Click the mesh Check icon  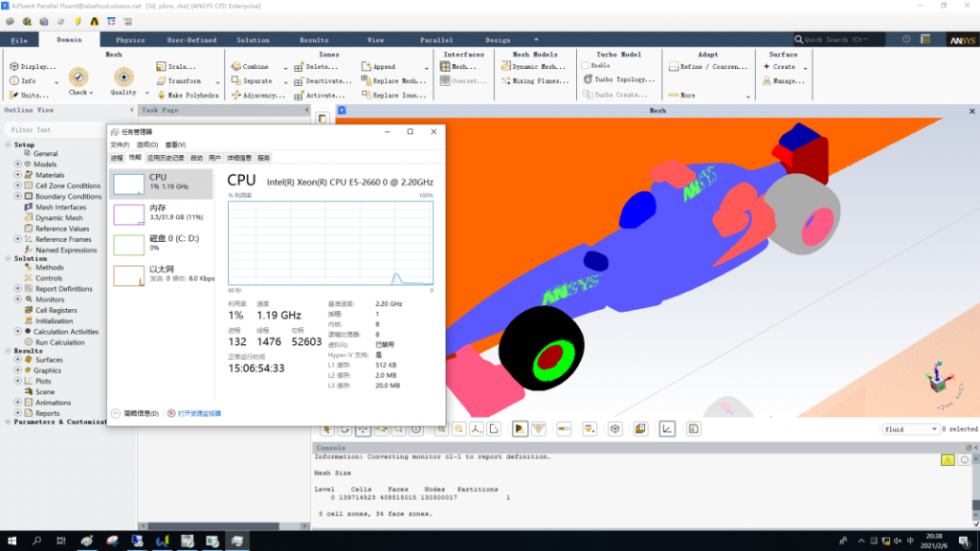78,77
